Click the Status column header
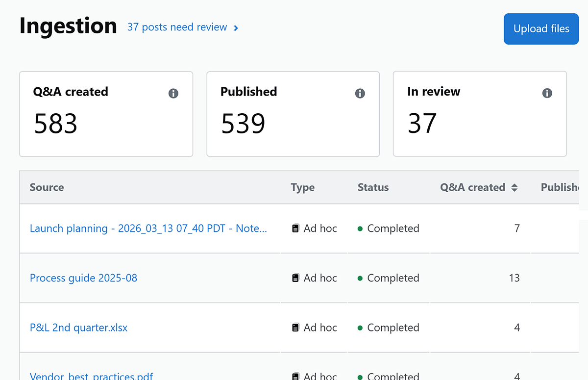The height and width of the screenshot is (380, 588). point(373,187)
